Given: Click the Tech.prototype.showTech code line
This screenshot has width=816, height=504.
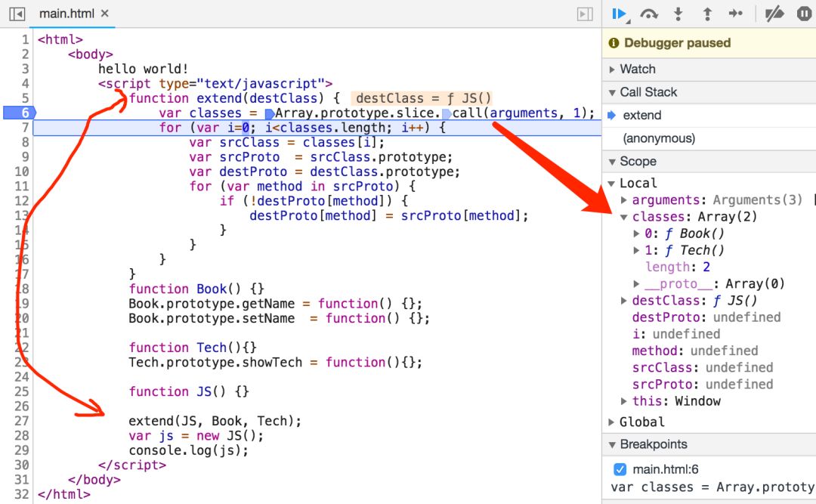Looking at the screenshot, I should pyautogui.click(x=275, y=363).
